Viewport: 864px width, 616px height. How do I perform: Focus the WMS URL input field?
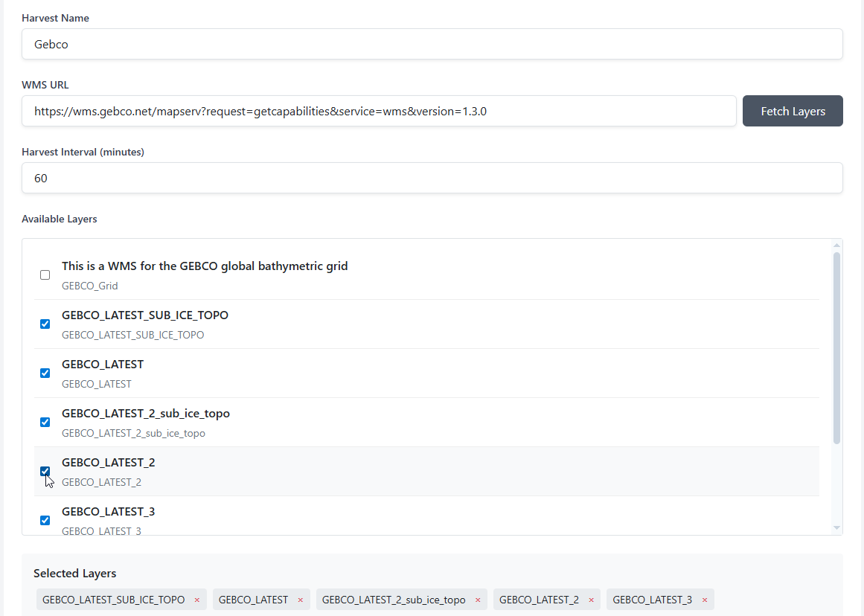pos(379,111)
